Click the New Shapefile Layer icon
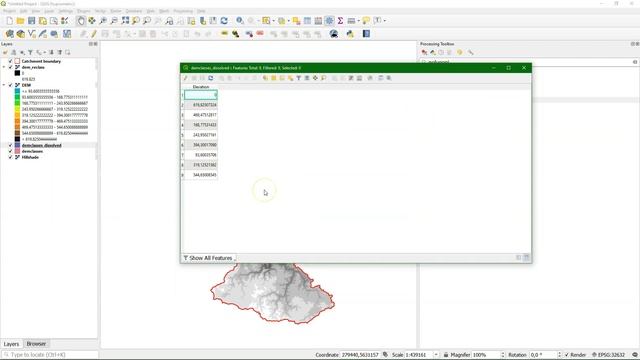Image resolution: width=640 pixels, height=360 pixels. pyautogui.click(x=31, y=34)
